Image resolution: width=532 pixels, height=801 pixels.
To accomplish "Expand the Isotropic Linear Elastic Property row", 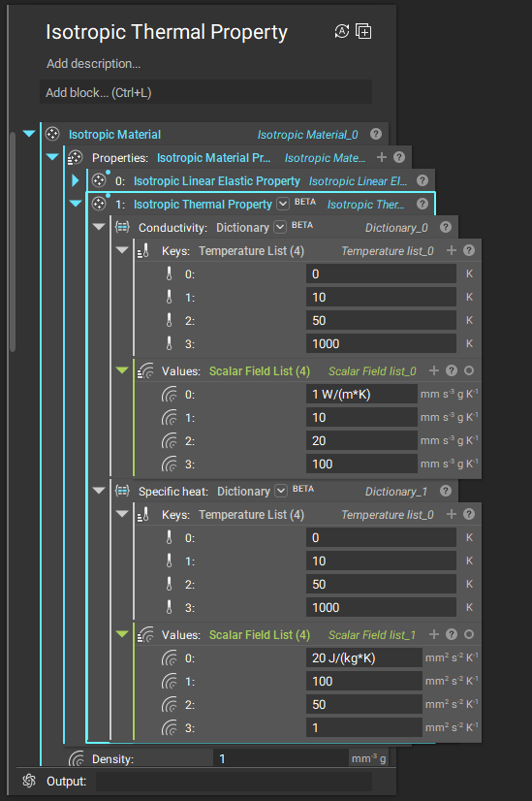I will coord(76,180).
